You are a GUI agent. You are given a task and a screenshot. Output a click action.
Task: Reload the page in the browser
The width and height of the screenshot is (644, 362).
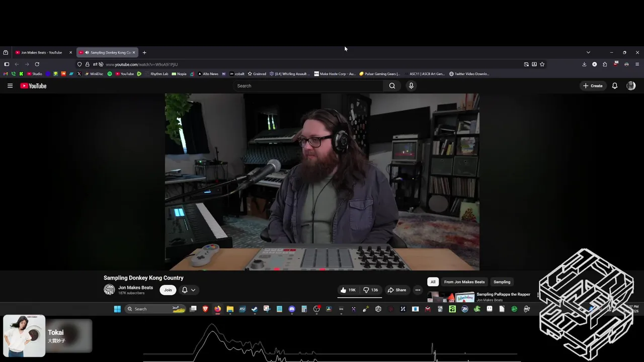pos(37,64)
